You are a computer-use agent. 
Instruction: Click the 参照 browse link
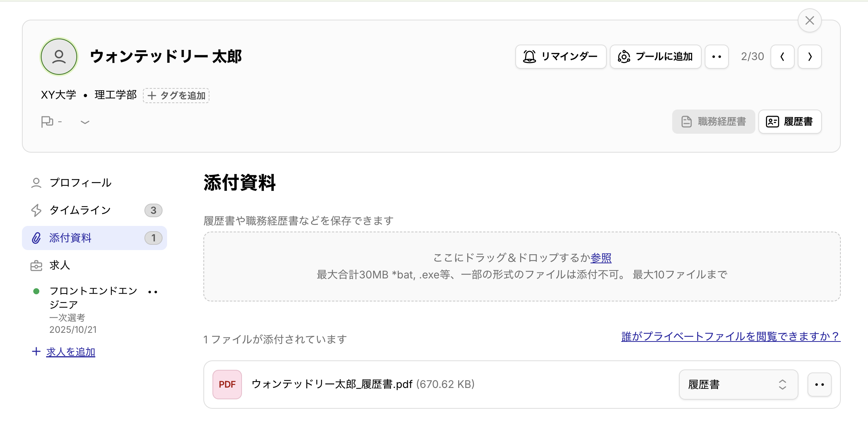[601, 258]
